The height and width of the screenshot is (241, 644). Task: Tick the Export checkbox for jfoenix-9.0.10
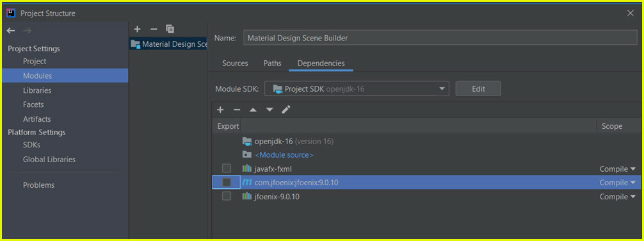[227, 196]
